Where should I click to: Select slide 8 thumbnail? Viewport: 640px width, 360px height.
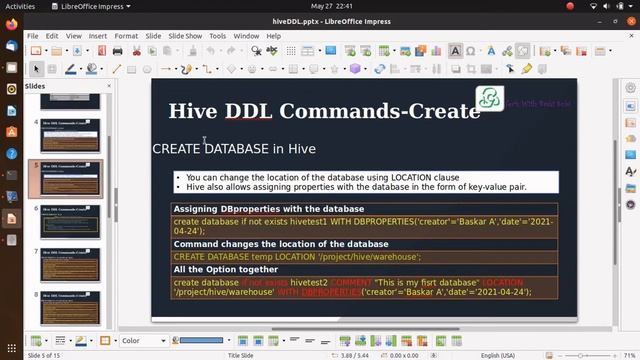tap(70, 308)
